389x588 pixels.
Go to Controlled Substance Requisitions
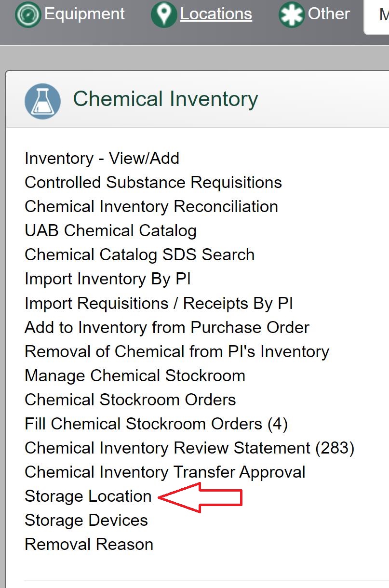(x=153, y=182)
